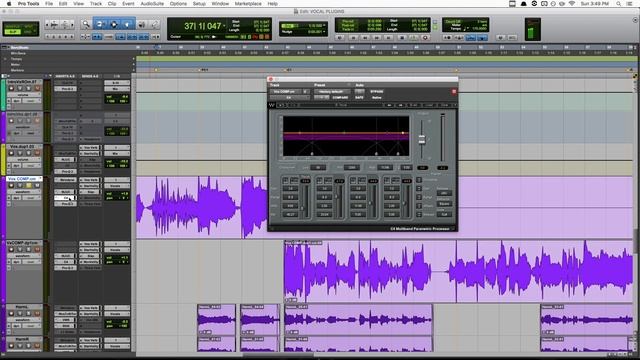Viewport: 640px width, 360px height.
Task: Click the C4 Release ARC button
Action: point(444,193)
